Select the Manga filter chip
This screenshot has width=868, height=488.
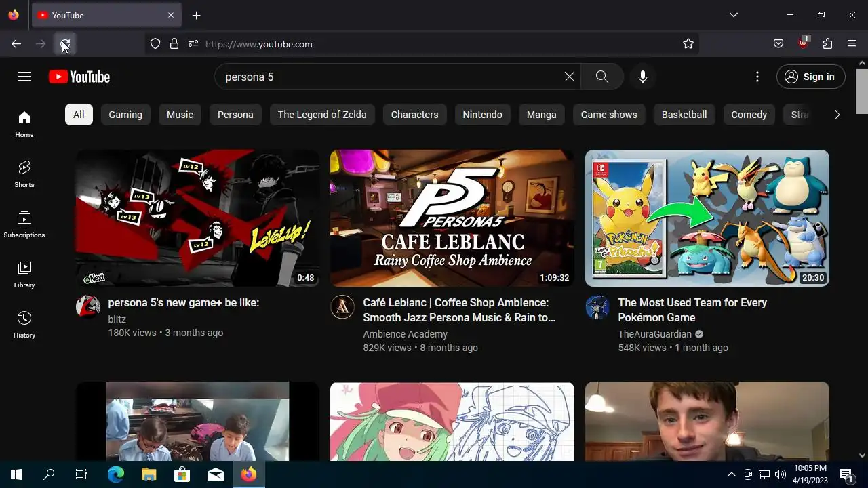click(x=541, y=115)
